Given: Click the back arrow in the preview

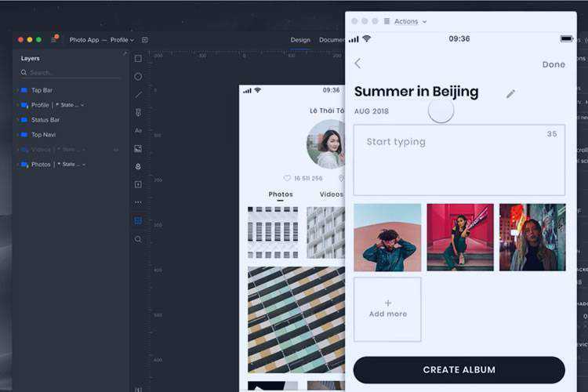Looking at the screenshot, I should point(358,64).
